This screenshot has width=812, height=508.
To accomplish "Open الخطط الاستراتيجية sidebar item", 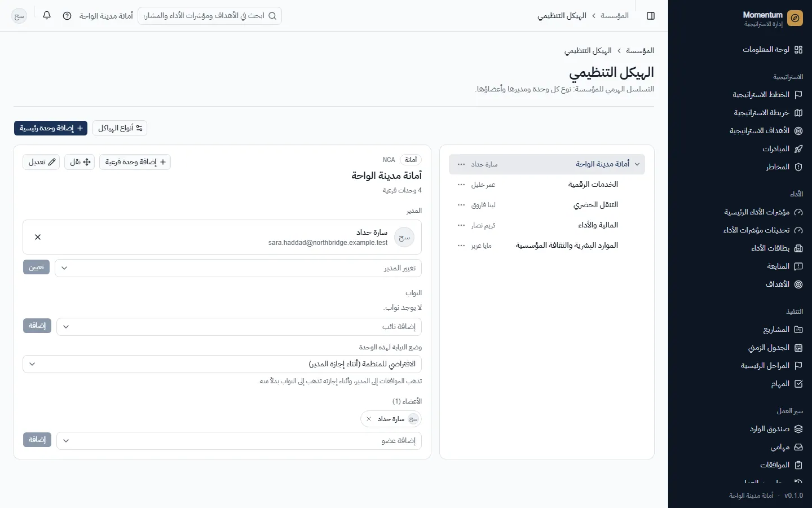I will 767,95.
